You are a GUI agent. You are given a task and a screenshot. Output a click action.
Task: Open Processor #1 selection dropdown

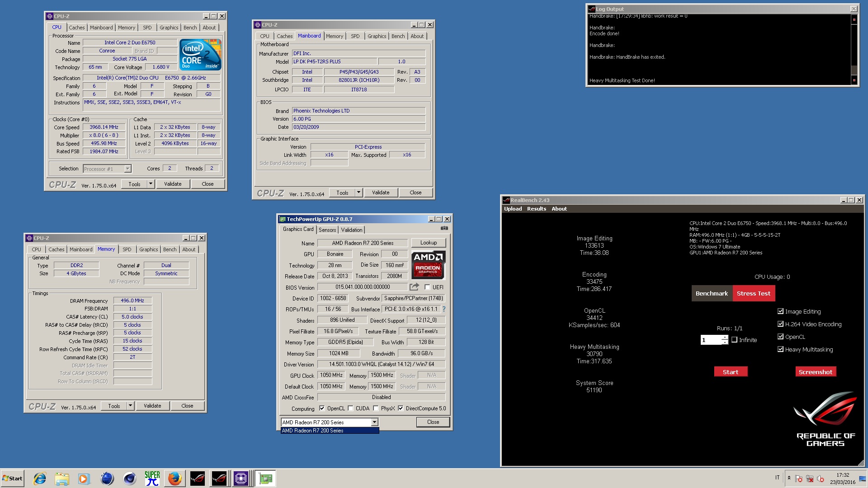(127, 169)
